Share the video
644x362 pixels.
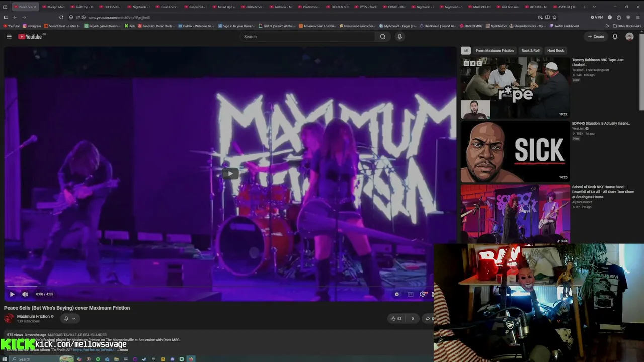tap(429, 318)
